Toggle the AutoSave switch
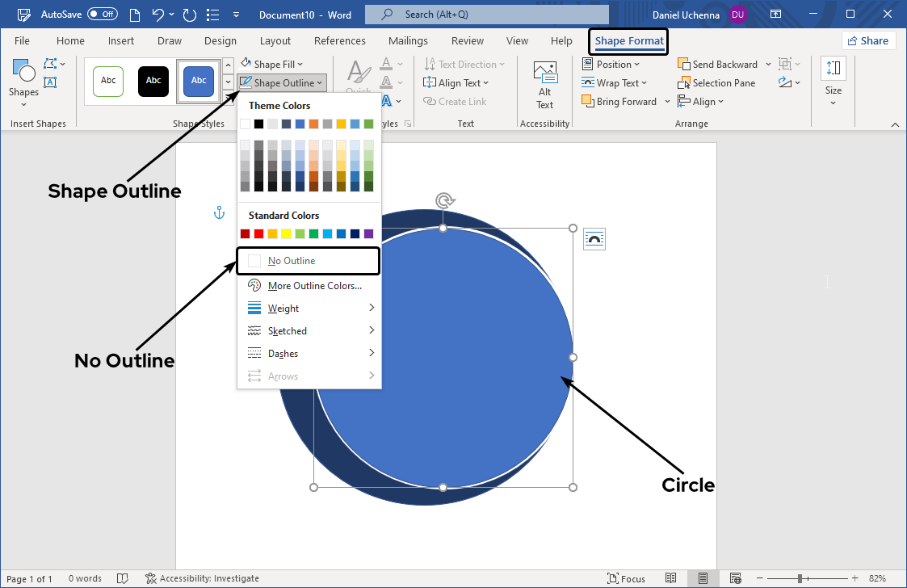 click(102, 15)
